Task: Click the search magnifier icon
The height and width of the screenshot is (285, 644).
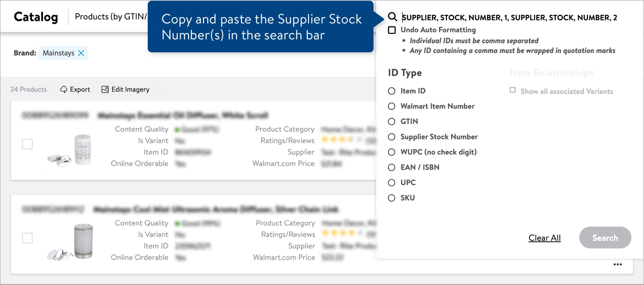Action: [x=392, y=17]
